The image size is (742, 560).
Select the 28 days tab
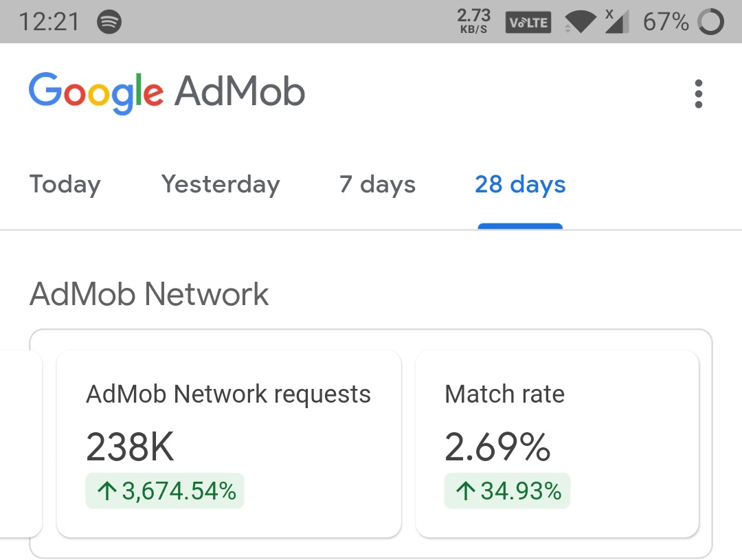click(x=520, y=185)
